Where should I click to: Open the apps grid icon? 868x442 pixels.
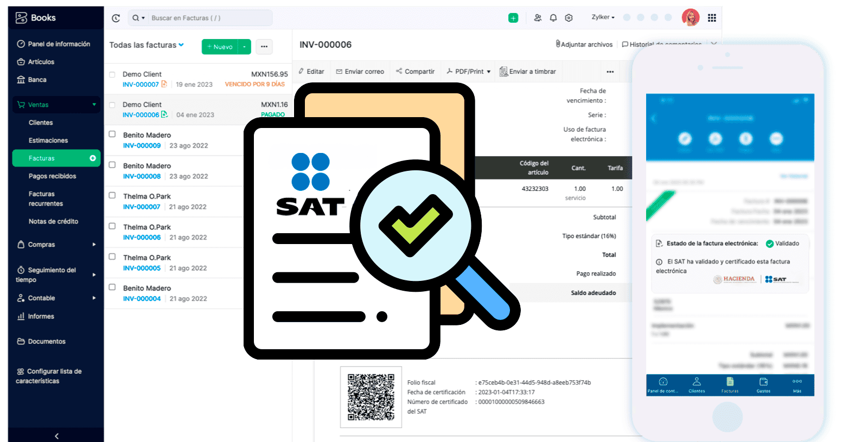click(x=712, y=18)
